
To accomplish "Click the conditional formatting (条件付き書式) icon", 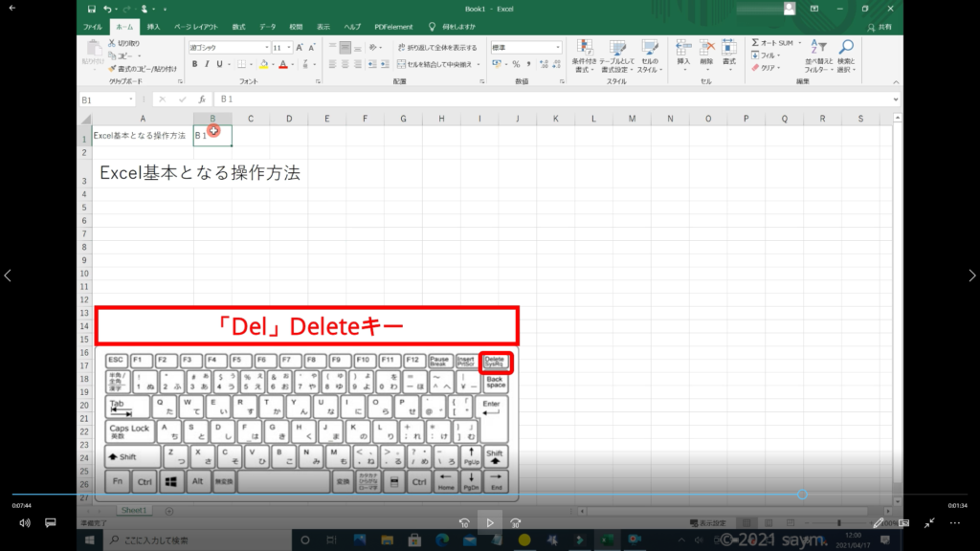I will click(x=585, y=56).
